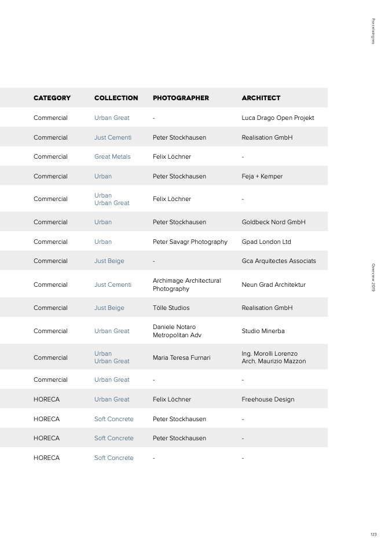Viewport: 392px width, 555px height.
Task: Click the ARCHITECT column header
Action: (261, 98)
